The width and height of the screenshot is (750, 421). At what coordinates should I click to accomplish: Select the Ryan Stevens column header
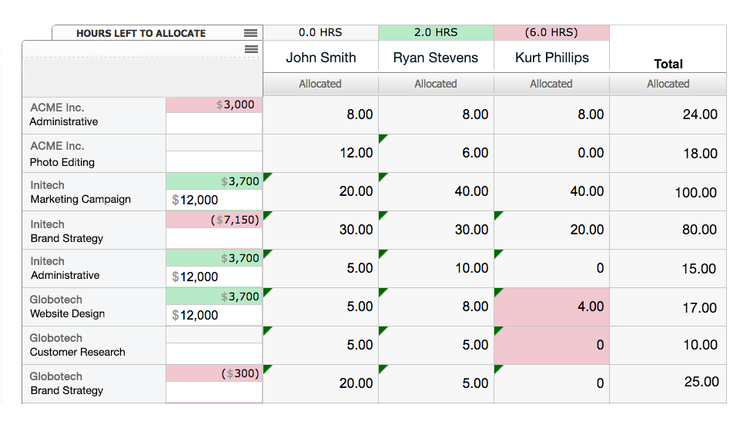(436, 57)
